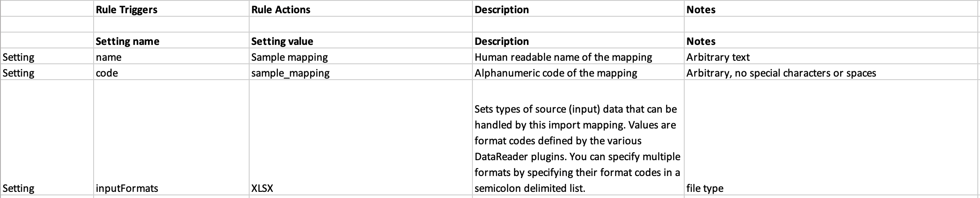The width and height of the screenshot is (980, 198).
Task: Select the 'Human readable name of the mapping' cell
Action: 578,56
